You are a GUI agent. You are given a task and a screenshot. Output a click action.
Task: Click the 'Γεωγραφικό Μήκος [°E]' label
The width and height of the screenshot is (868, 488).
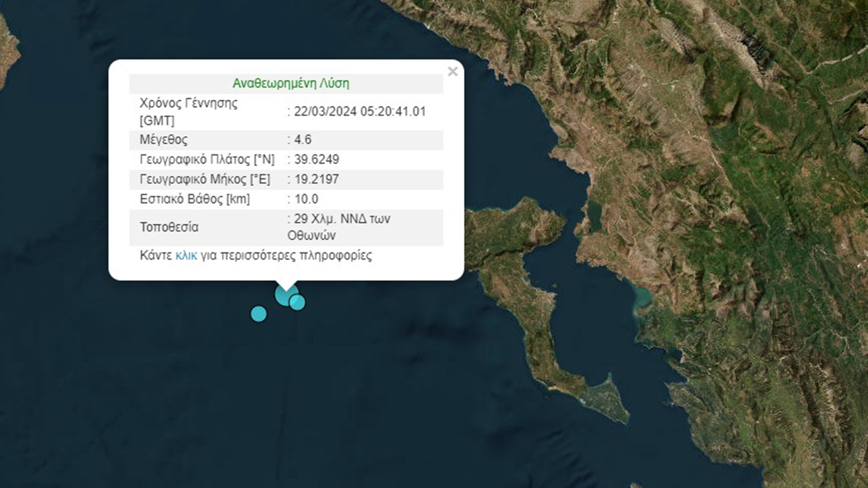tap(205, 179)
